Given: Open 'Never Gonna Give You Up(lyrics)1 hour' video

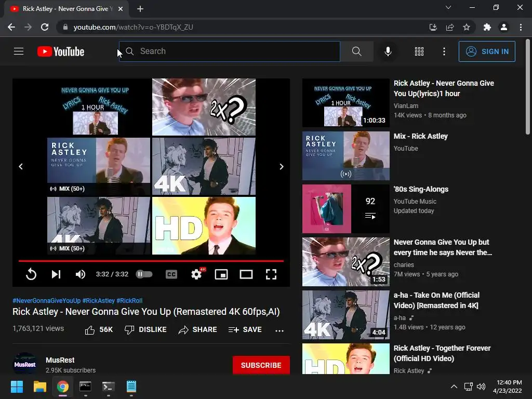Looking at the screenshot, I should pos(444,88).
